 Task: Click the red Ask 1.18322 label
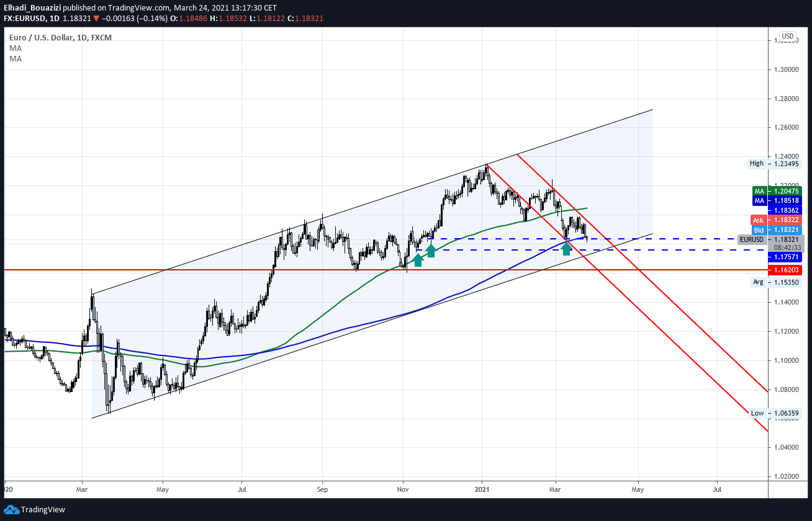(777, 220)
